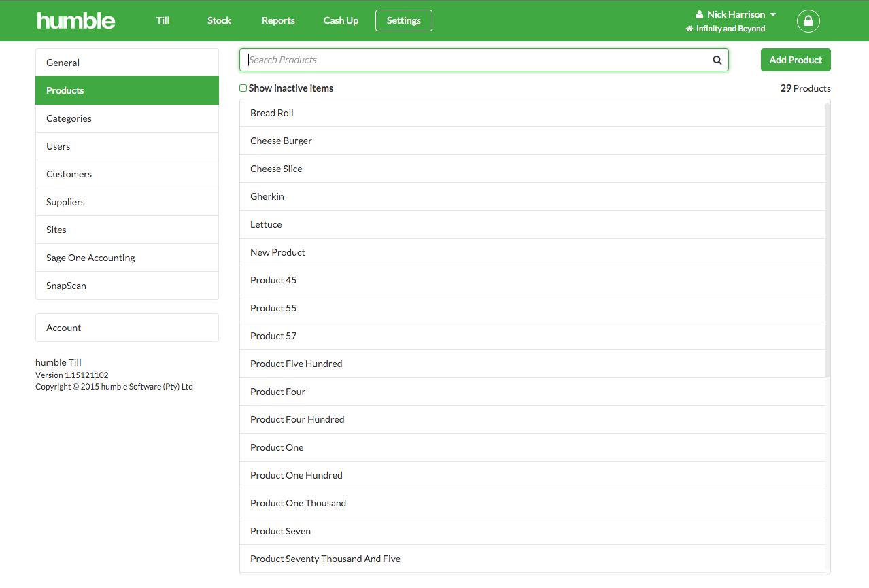Open the Cheese Burger product
The width and height of the screenshot is (869, 588).
[532, 141]
